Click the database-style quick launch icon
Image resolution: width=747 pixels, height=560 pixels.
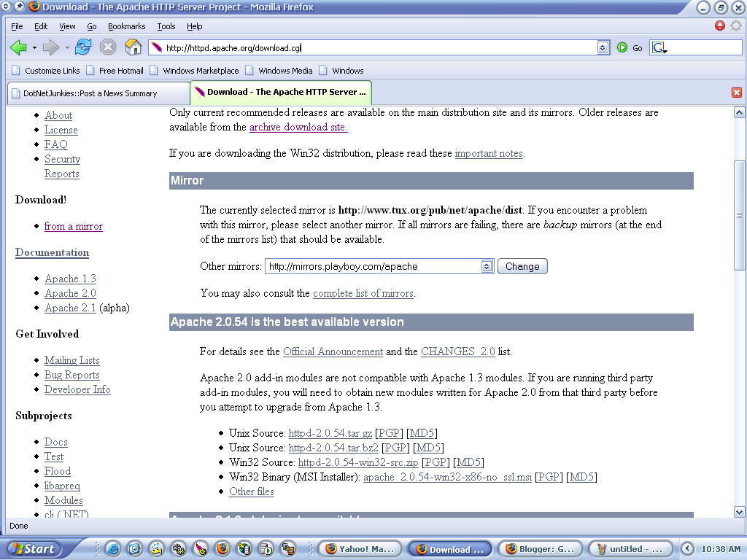point(244,549)
